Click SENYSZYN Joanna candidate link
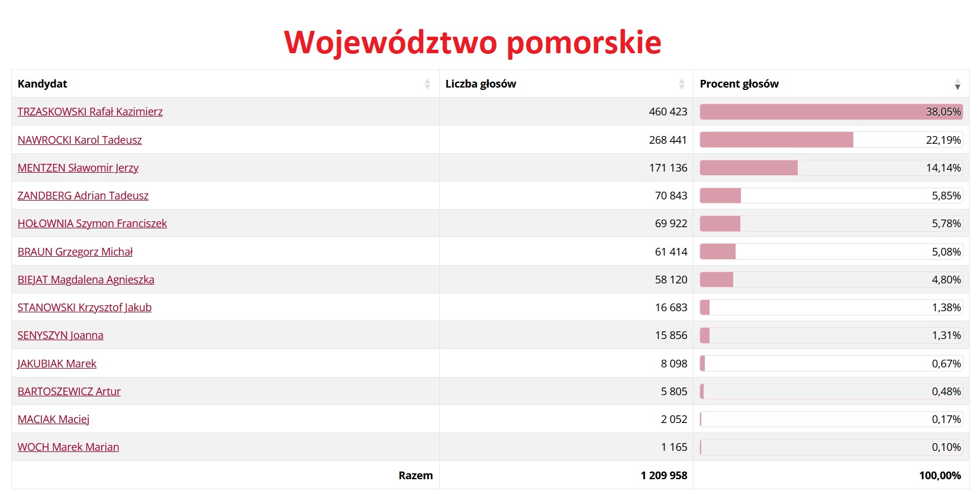The height and width of the screenshot is (494, 980). point(60,335)
